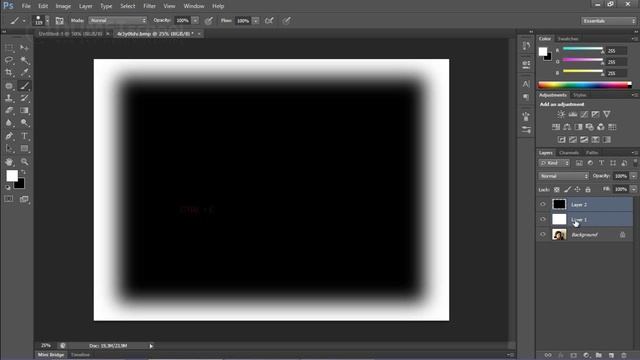Select the Rectangle shape tool

(x=24, y=149)
